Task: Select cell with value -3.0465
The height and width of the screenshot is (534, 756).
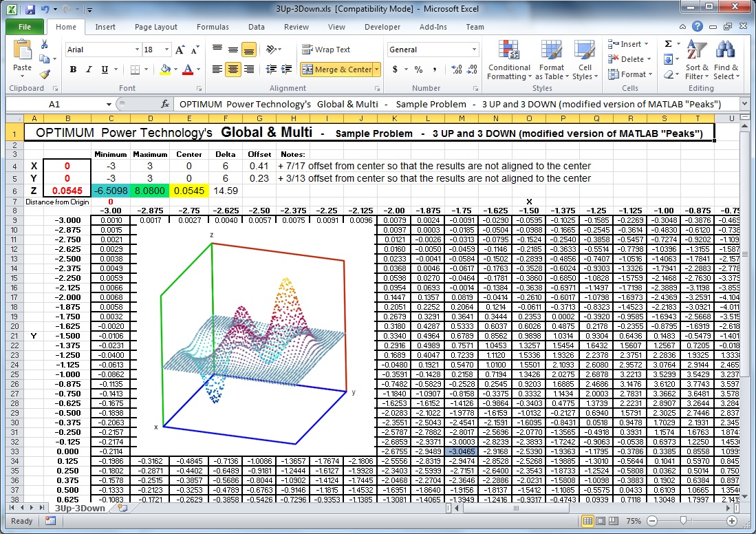Action: (462, 451)
